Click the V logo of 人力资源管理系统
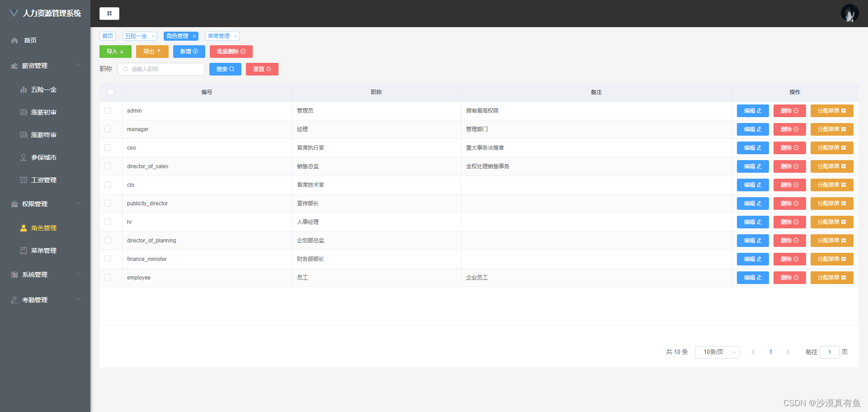The image size is (868, 412). pyautogui.click(x=14, y=13)
